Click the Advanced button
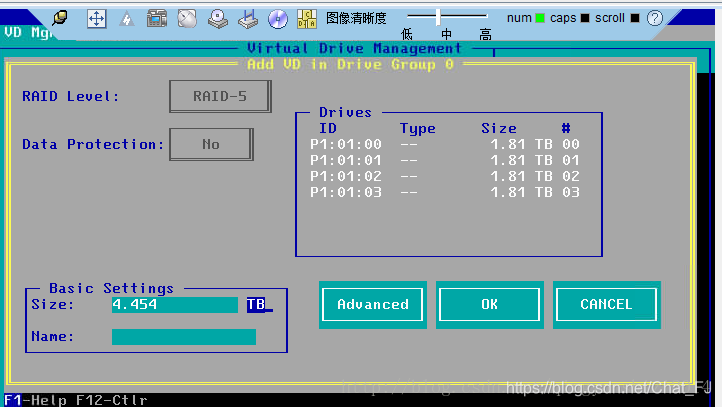 (x=373, y=304)
